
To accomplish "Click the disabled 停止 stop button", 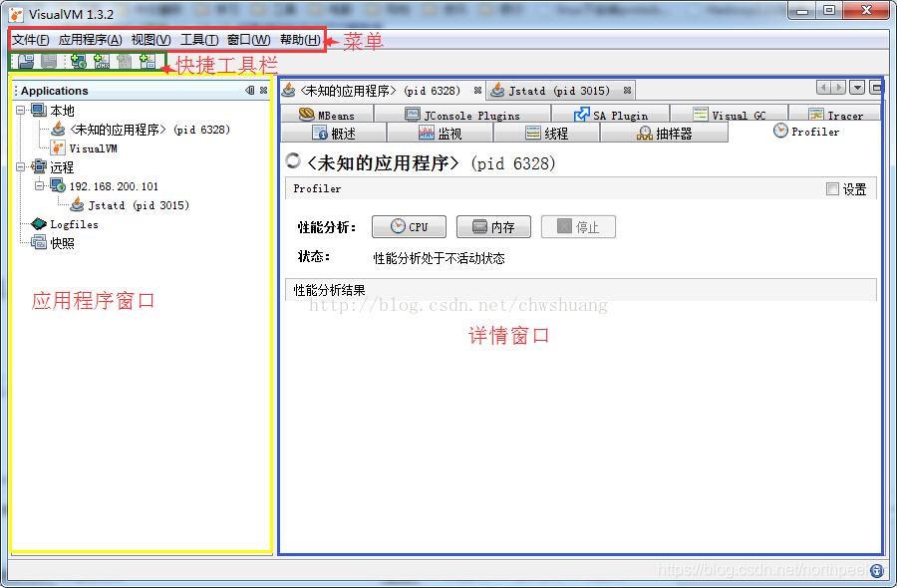I will coord(578,227).
